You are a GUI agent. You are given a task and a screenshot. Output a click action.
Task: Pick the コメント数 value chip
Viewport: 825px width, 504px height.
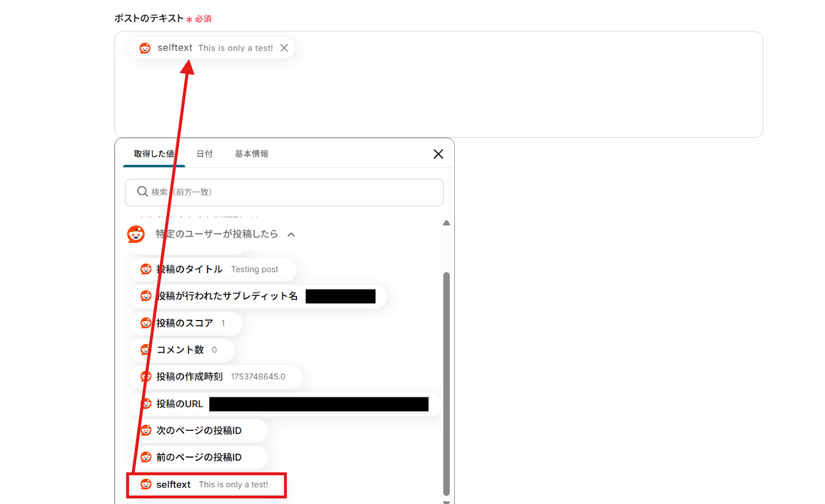(x=183, y=350)
